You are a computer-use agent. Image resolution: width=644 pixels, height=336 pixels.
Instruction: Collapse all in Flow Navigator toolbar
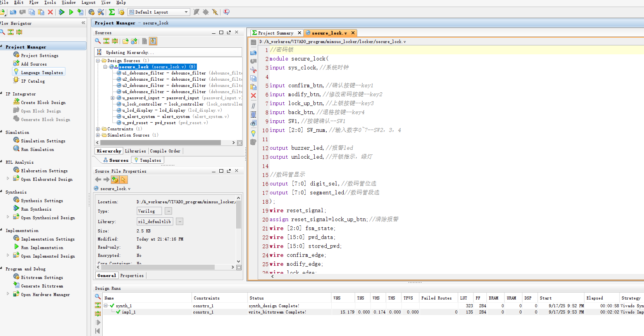[11, 32]
